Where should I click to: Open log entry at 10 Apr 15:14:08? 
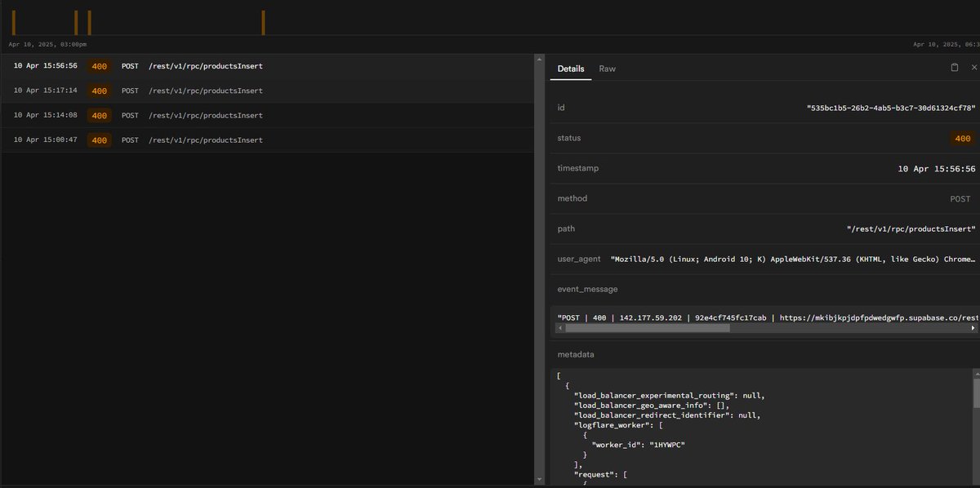(x=267, y=115)
